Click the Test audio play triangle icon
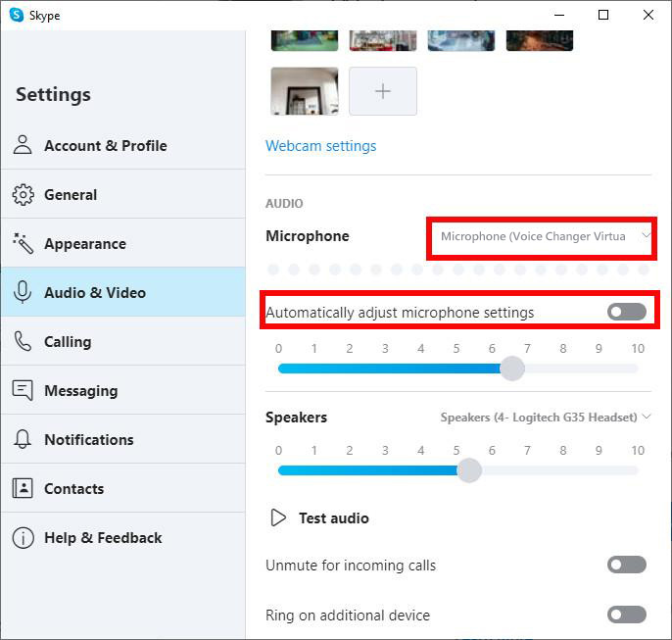Viewport: 672px width, 640px height. click(278, 517)
